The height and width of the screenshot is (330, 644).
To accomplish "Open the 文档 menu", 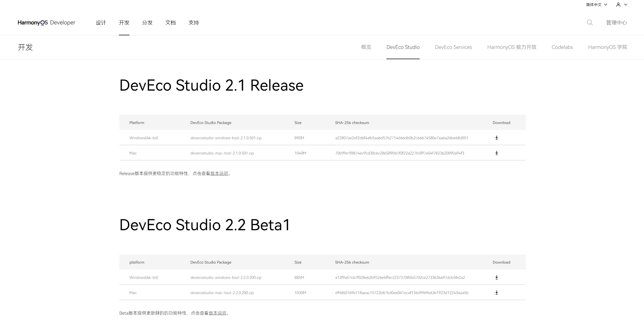I will click(x=170, y=23).
